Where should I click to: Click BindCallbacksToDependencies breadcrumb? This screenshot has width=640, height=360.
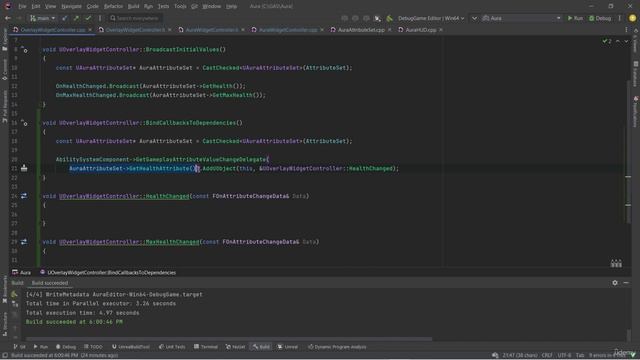click(108, 272)
